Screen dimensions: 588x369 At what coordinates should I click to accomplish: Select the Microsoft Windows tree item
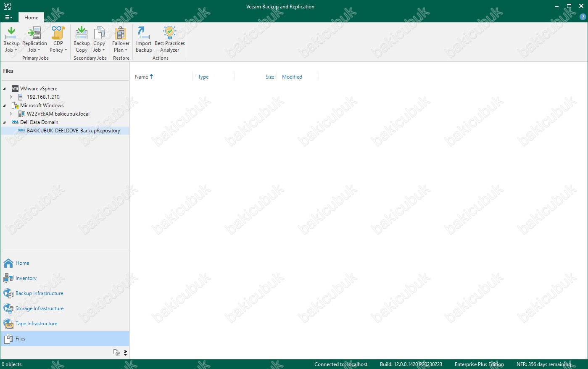(42, 105)
